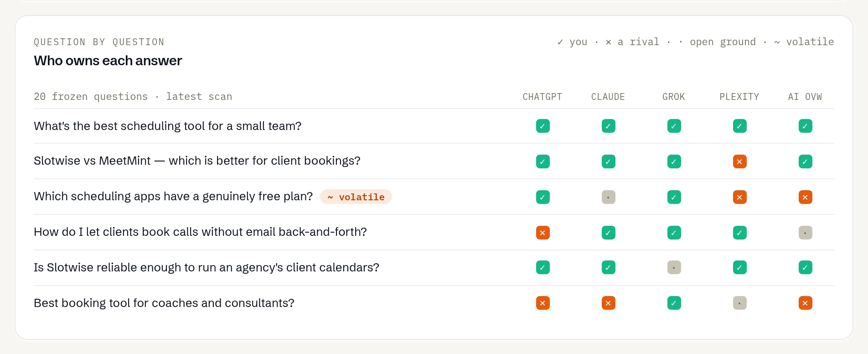Screen dimensions: 868x354
Task: Click the AI OVW rival X for free plan question
Action: click(805, 197)
